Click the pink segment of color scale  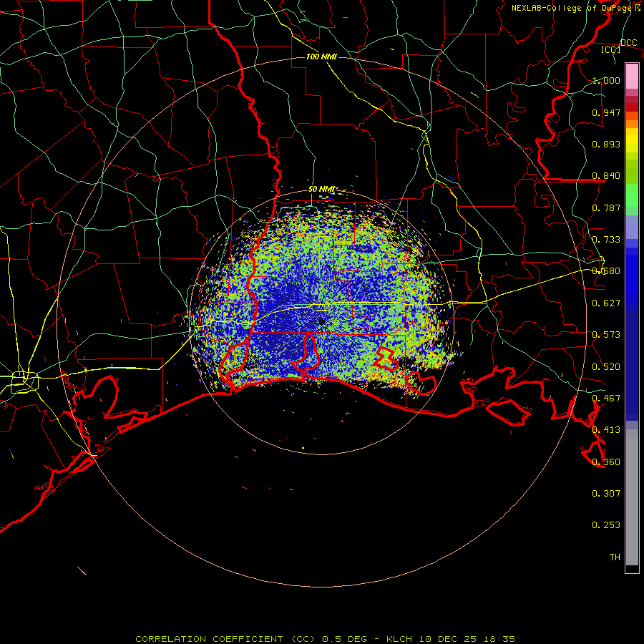click(x=632, y=77)
